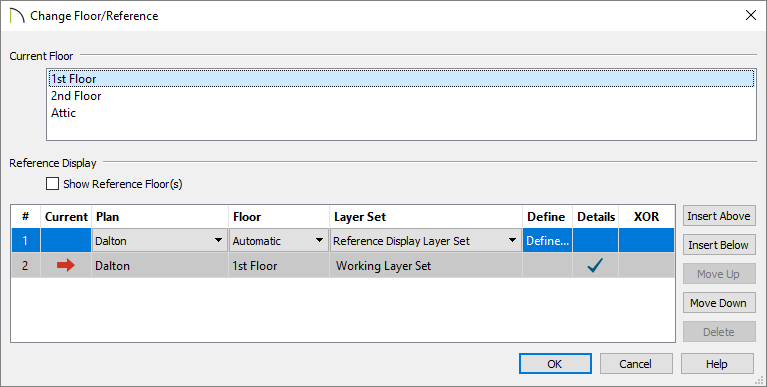
Task: Click the Define column header
Action: [547, 217]
